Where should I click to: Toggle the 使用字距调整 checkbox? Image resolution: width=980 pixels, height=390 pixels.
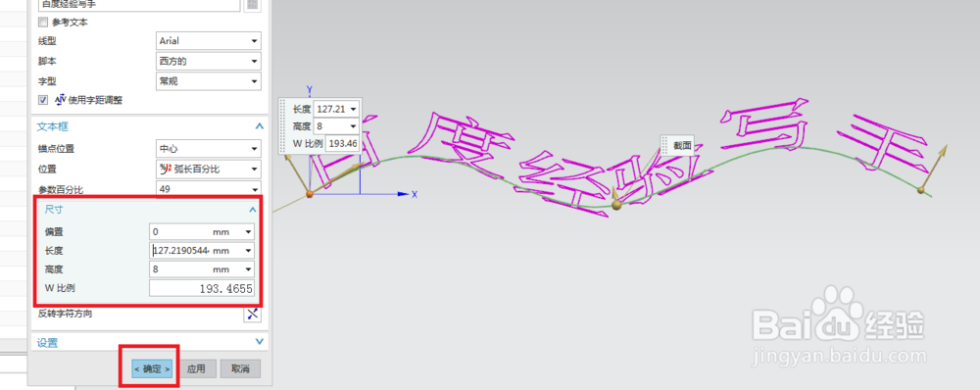[42, 99]
